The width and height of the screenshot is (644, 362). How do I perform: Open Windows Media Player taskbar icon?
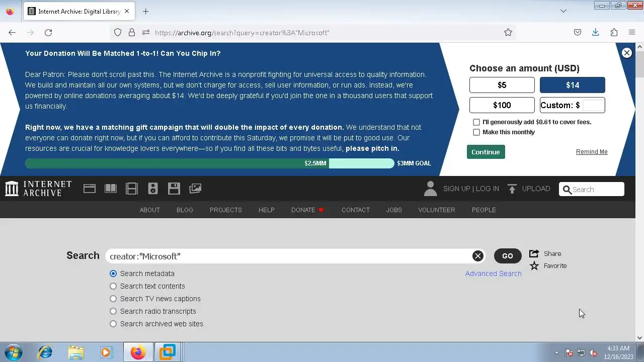[106, 352]
